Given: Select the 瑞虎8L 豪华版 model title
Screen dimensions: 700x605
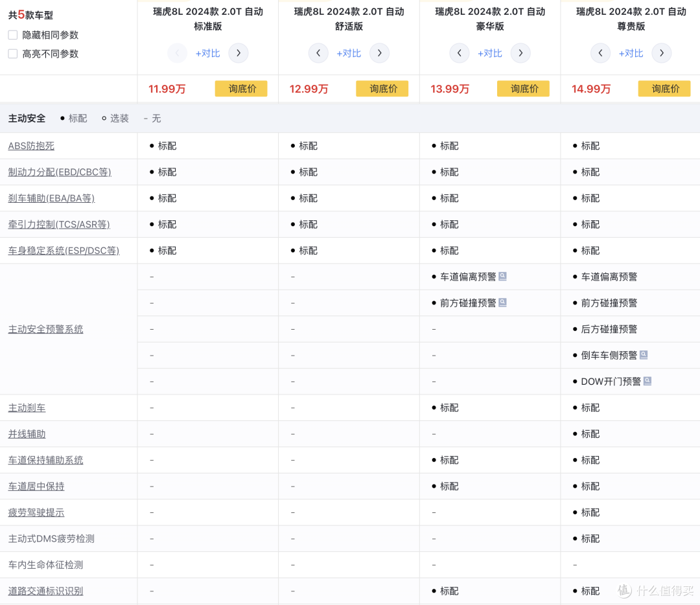Looking at the screenshot, I should tap(490, 19).
